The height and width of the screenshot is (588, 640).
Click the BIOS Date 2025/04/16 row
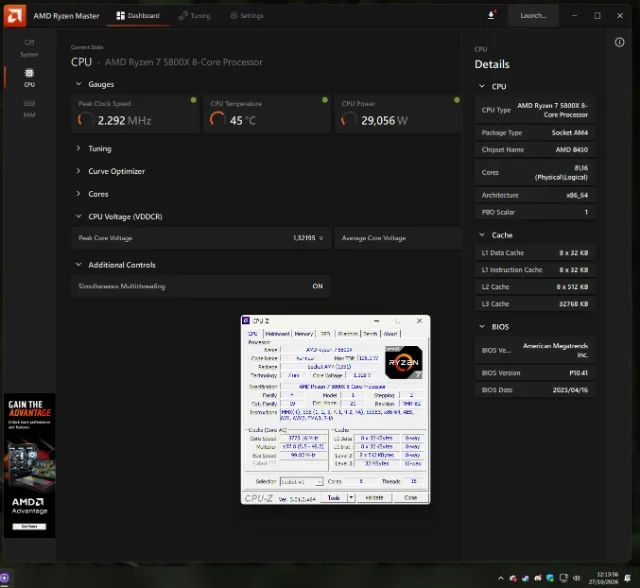pos(535,390)
